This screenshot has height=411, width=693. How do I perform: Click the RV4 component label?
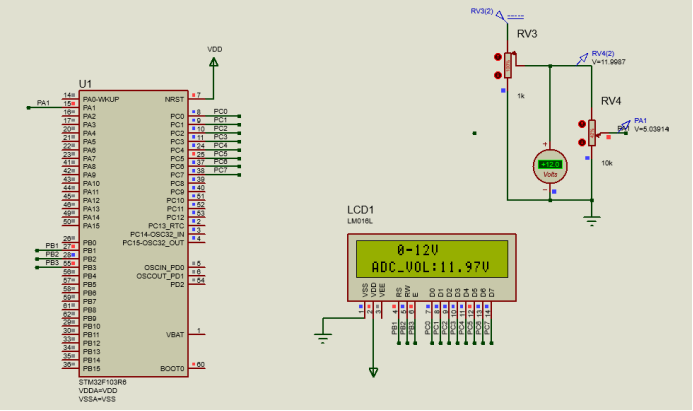coord(611,101)
